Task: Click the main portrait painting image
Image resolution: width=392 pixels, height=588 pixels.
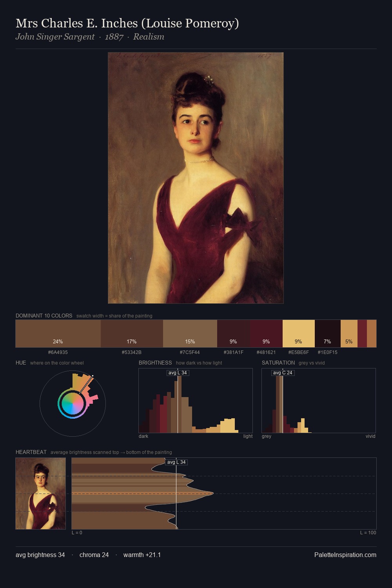Action: (x=196, y=178)
